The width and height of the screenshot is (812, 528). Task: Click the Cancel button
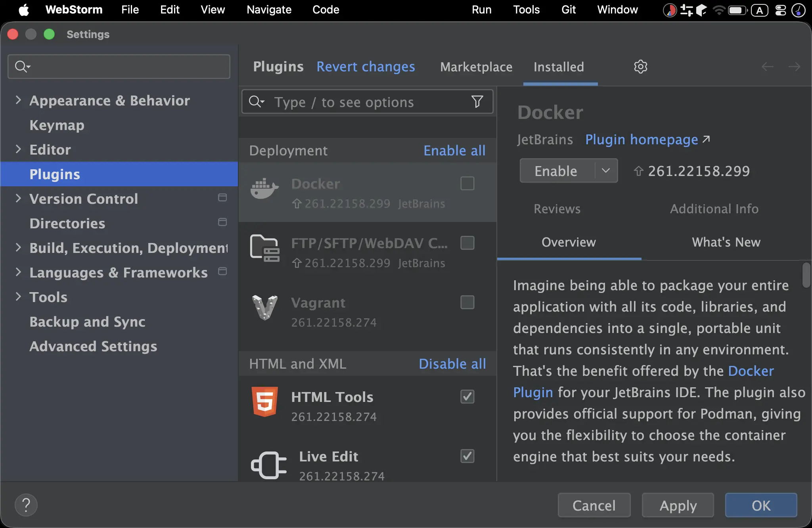coord(594,505)
